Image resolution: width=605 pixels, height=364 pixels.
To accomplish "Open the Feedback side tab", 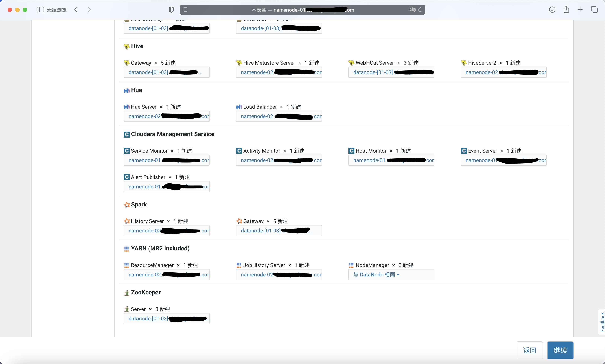I will pos(602,322).
